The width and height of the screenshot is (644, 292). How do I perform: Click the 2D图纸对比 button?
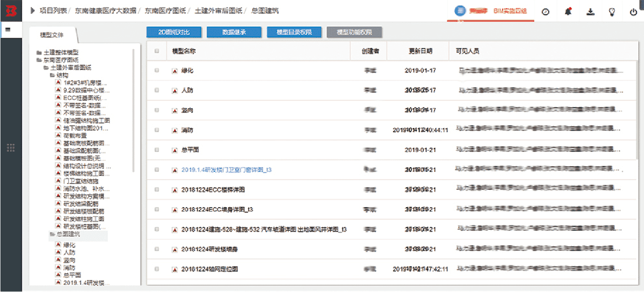click(174, 32)
